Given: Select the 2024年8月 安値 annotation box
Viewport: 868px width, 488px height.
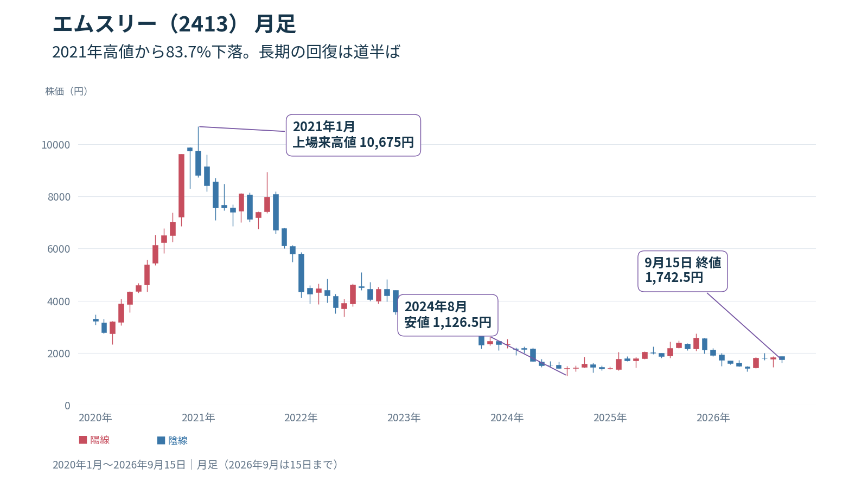Looking at the screenshot, I should click(x=448, y=315).
